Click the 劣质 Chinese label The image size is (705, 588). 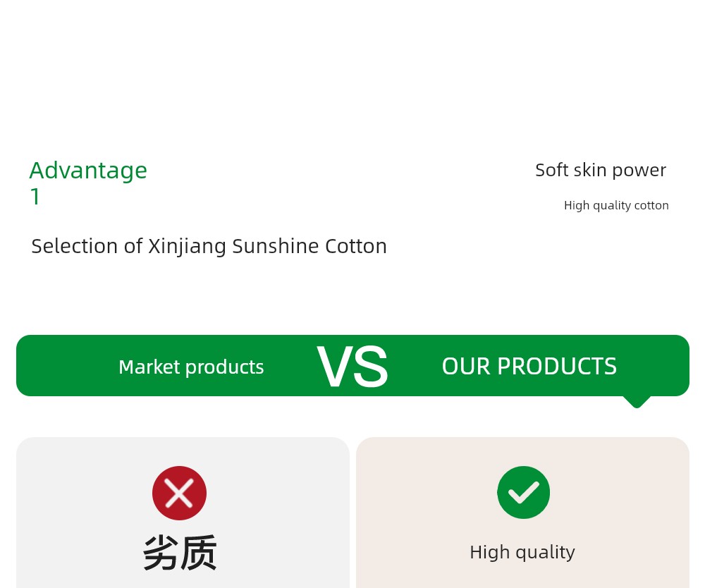180,553
